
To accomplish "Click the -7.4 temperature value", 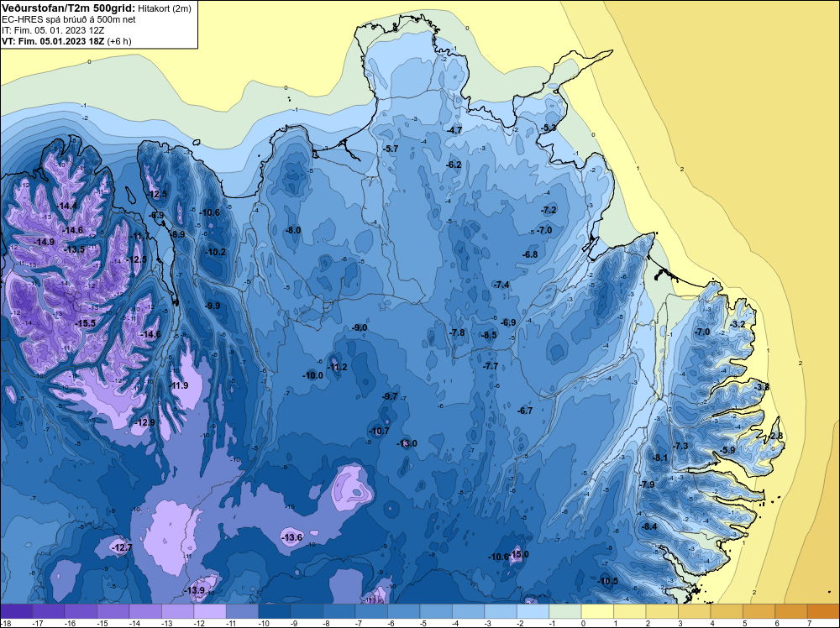I will point(502,285).
